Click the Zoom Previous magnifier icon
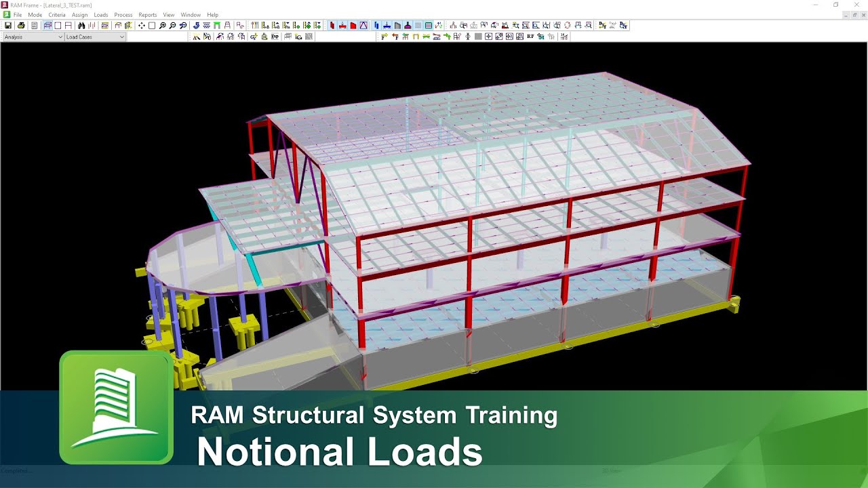868x488 pixels. [182, 25]
